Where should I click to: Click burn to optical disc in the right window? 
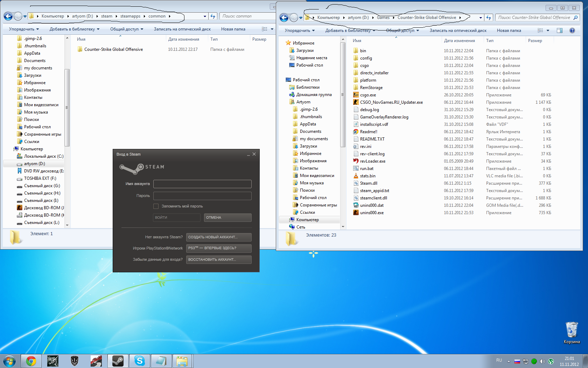(x=458, y=30)
